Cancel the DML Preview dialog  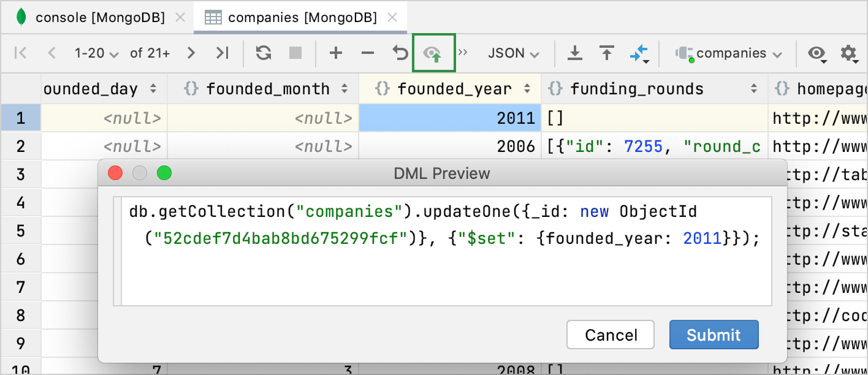click(x=611, y=335)
